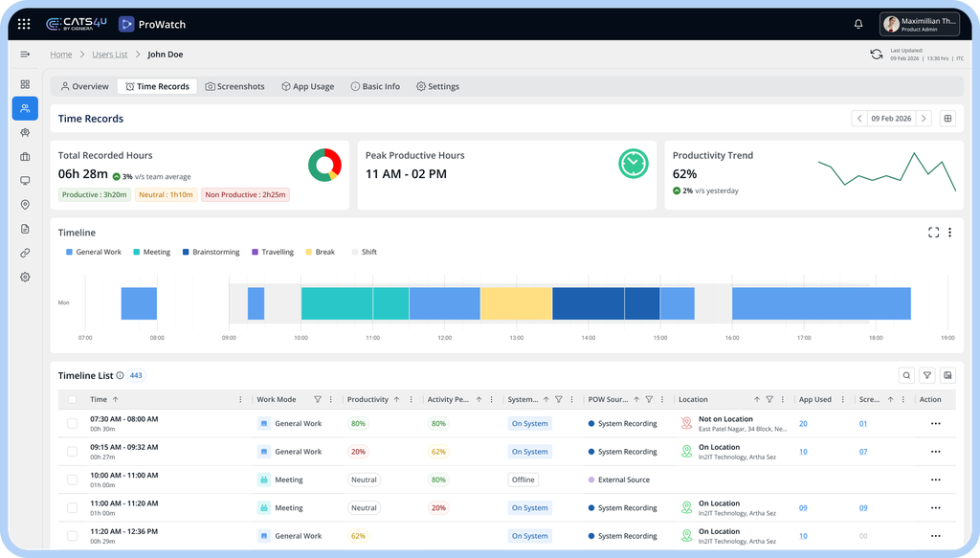
Task: Filter the Location column
Action: coord(769,399)
